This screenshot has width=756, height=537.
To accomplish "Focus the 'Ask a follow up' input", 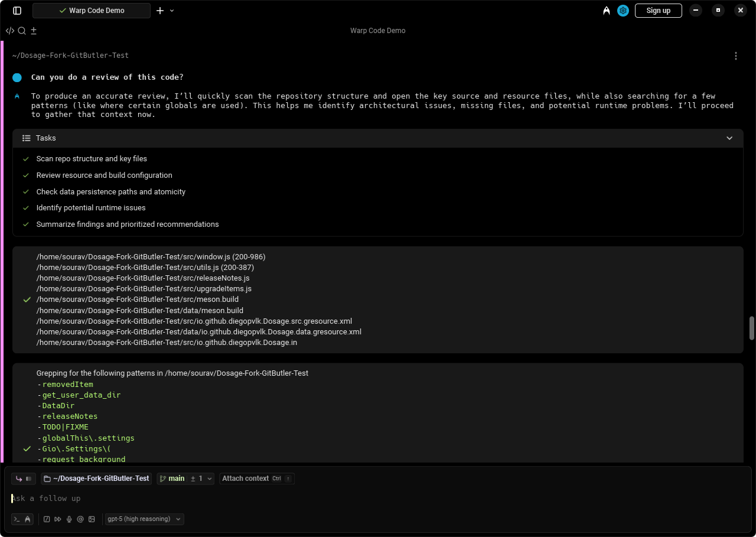I will pos(378,499).
